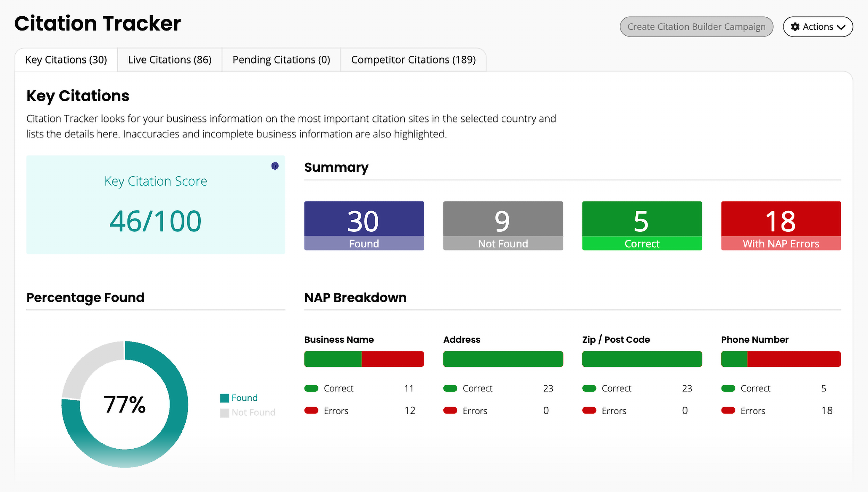Click the Summary heading
The width and height of the screenshot is (868, 492).
pos(336,168)
